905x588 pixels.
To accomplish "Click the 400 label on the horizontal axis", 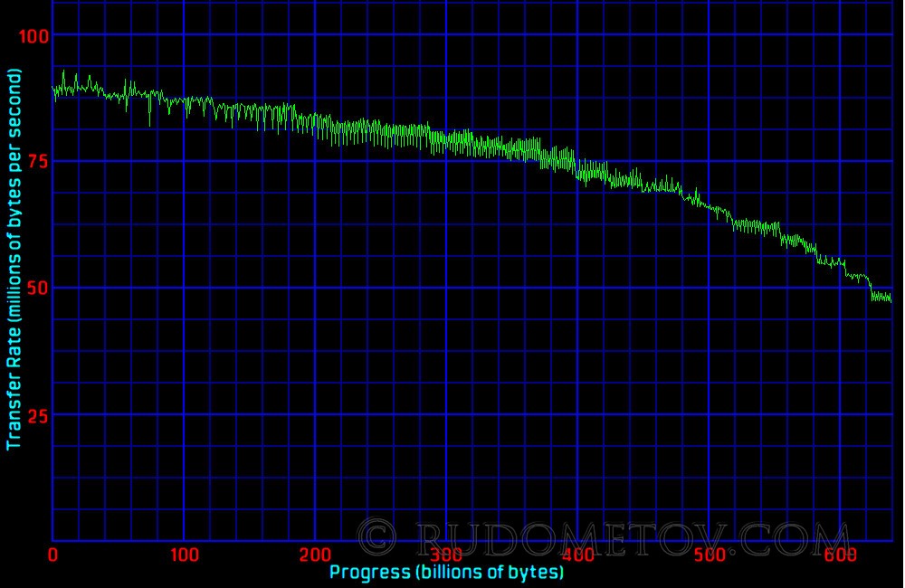I will click(577, 554).
